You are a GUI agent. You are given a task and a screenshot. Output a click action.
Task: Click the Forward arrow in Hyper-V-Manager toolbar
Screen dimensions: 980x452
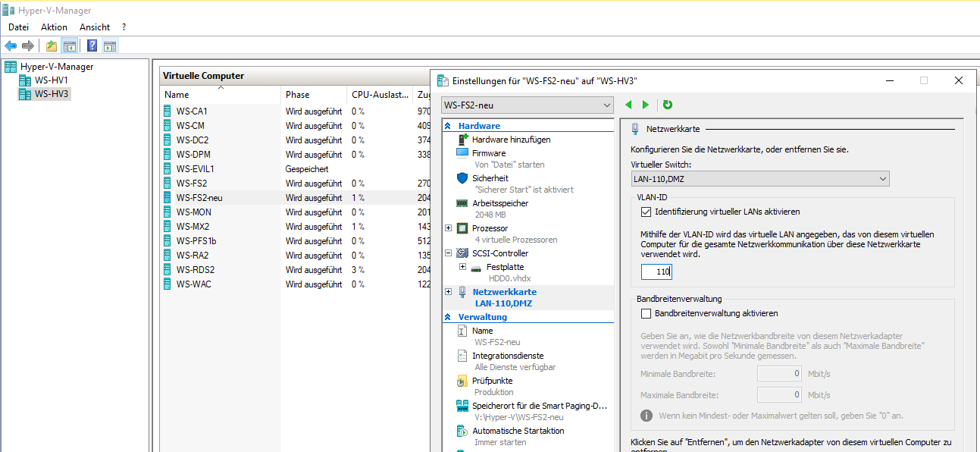28,46
